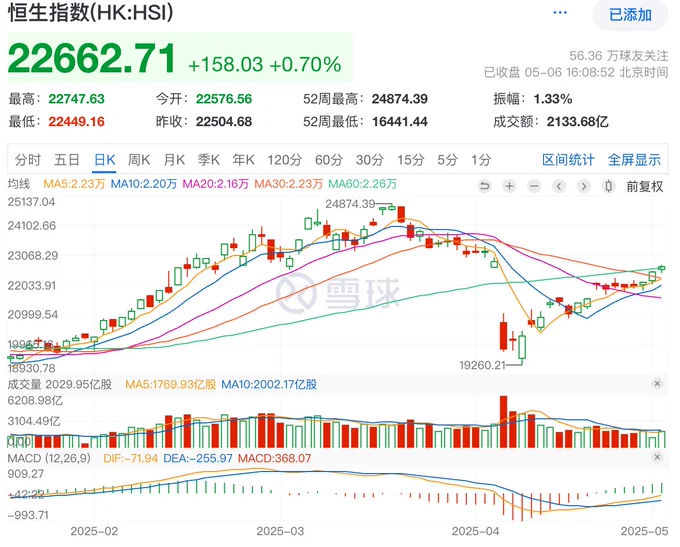Zoom out chart with minus icon
680x547 pixels.
tap(534, 187)
